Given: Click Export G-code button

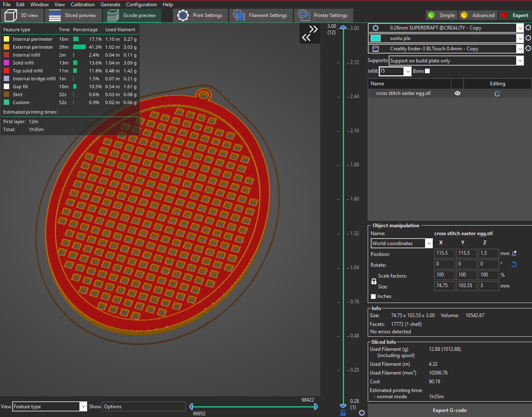Looking at the screenshot, I should click(x=450, y=410).
